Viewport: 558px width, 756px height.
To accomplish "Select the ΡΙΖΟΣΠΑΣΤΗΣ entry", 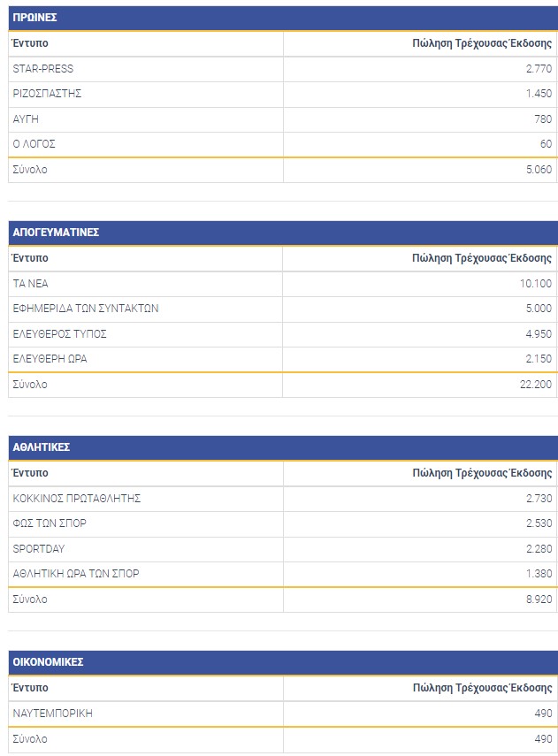I will 47,94.
